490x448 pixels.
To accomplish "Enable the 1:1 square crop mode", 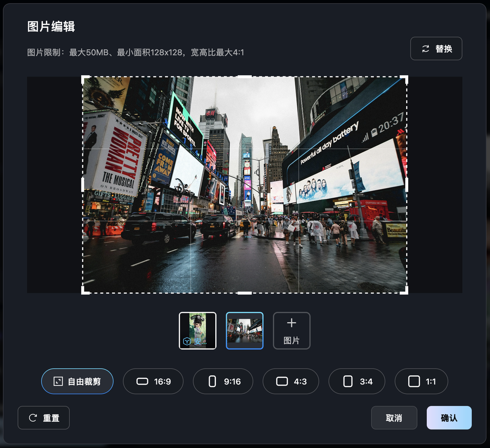I will (x=421, y=381).
